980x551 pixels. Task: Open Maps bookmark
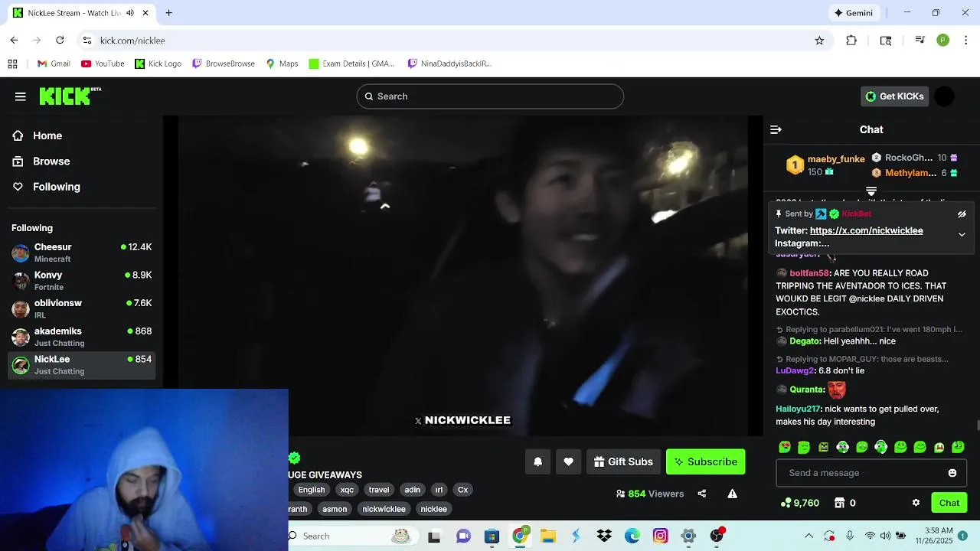[282, 64]
